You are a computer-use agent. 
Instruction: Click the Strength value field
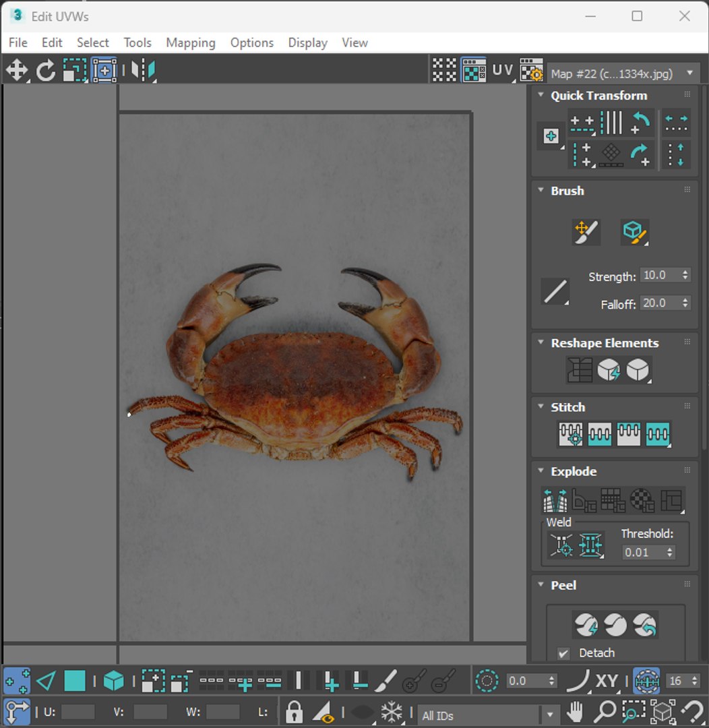[659, 275]
